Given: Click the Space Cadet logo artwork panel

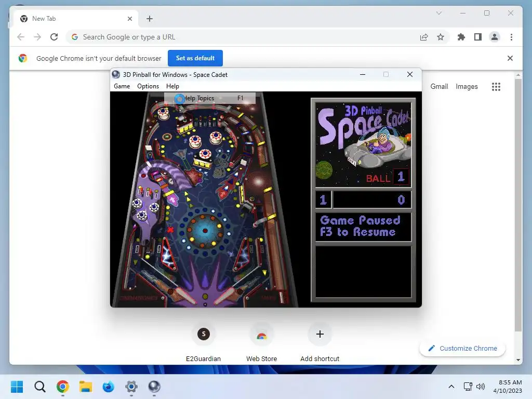Looking at the screenshot, I should pyautogui.click(x=363, y=145).
